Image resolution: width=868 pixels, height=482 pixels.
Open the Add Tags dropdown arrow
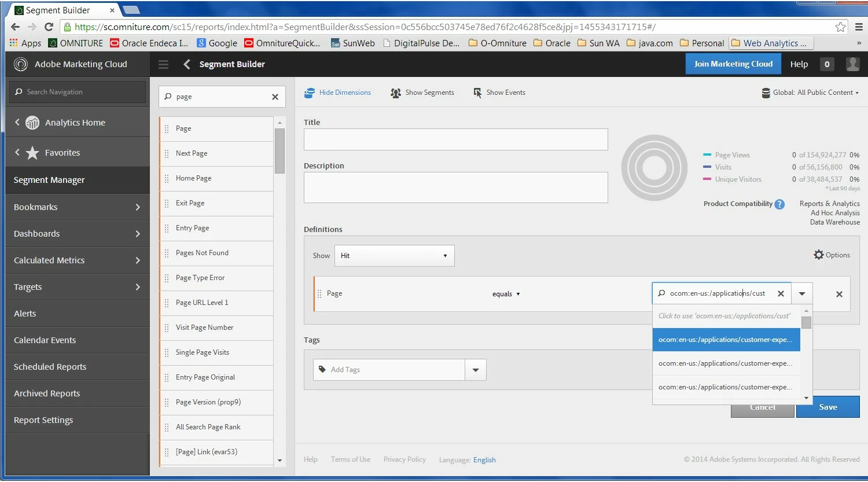[x=476, y=370]
